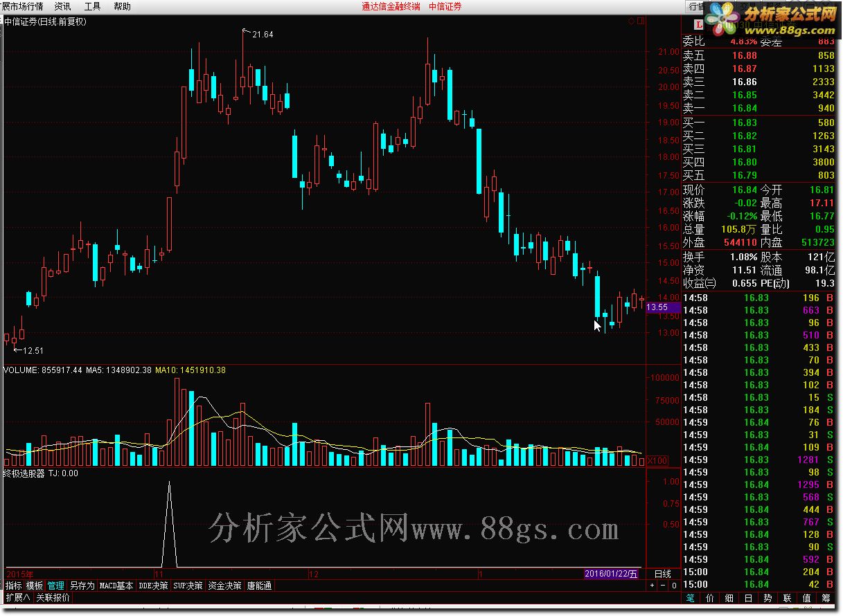Click the 涨幅 -0.12% value
The width and height of the screenshot is (843, 616).
coord(743,216)
